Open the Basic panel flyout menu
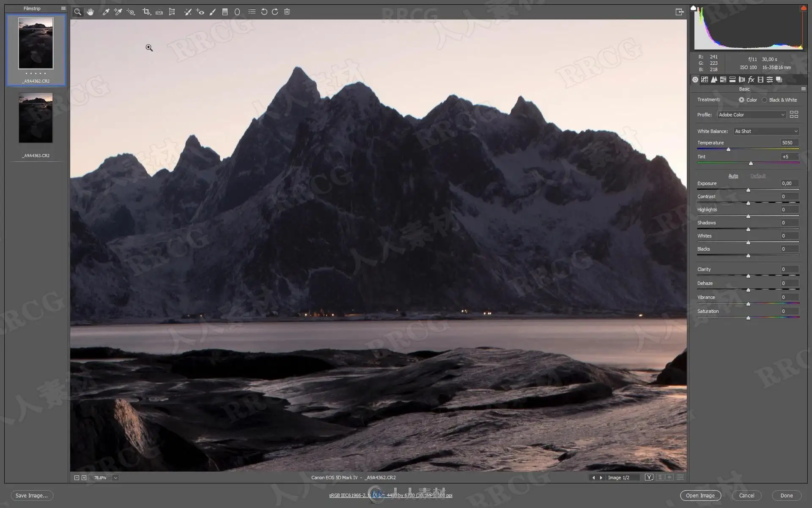This screenshot has height=508, width=812. click(803, 89)
